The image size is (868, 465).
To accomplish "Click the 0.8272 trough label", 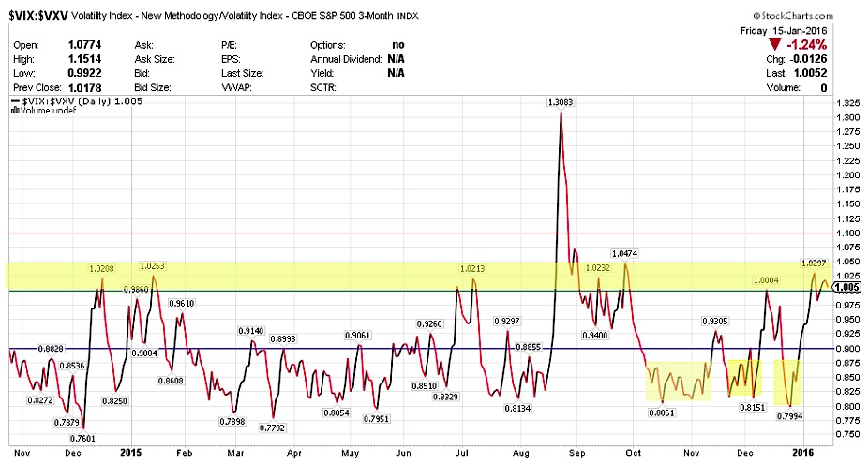I will (40, 399).
